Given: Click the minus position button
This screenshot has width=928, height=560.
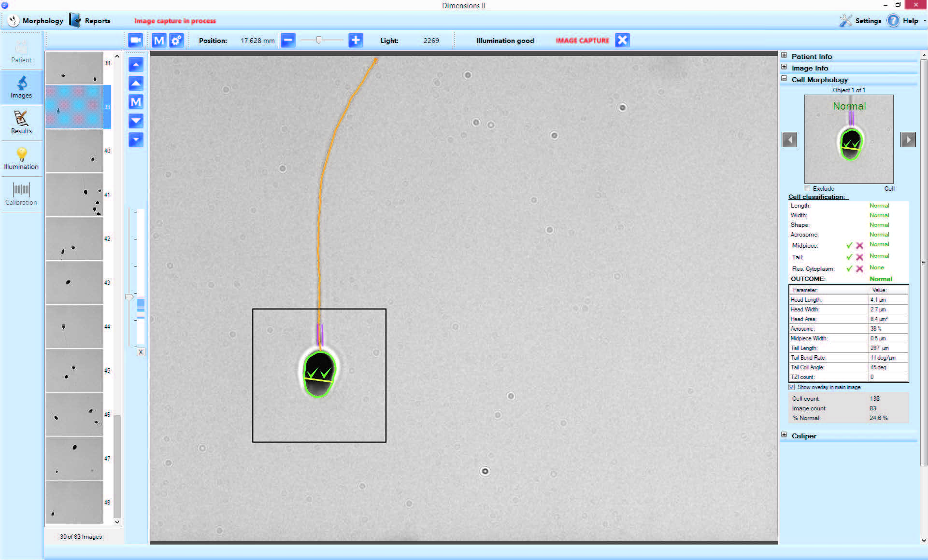Looking at the screenshot, I should pos(288,41).
